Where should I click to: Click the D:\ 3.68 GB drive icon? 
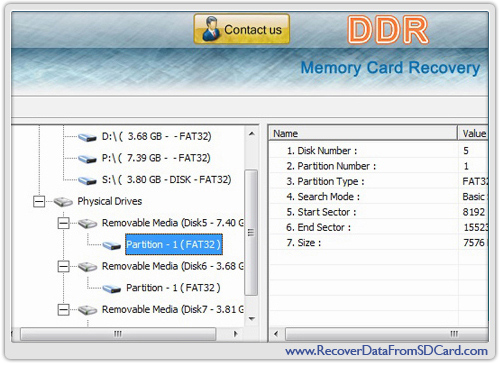tap(87, 137)
